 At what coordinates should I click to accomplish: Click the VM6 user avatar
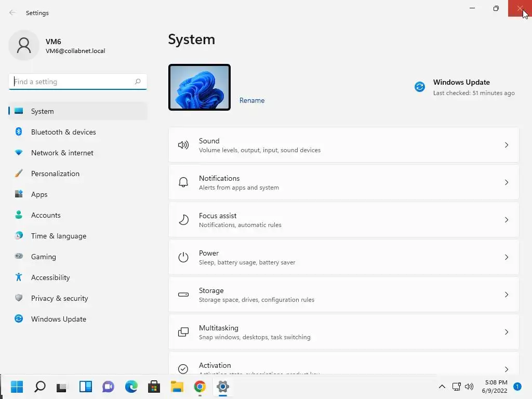point(24,45)
